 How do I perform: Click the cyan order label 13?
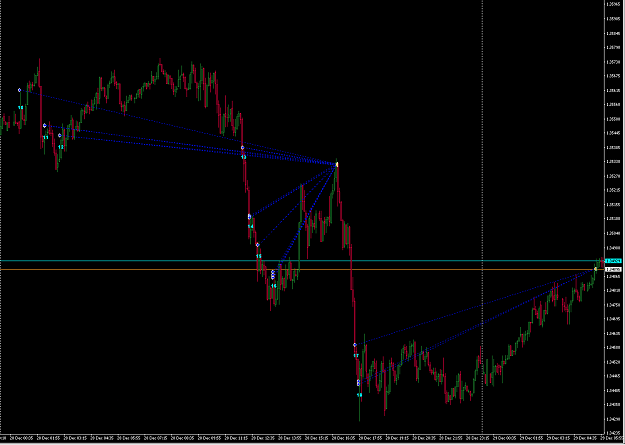click(x=244, y=158)
